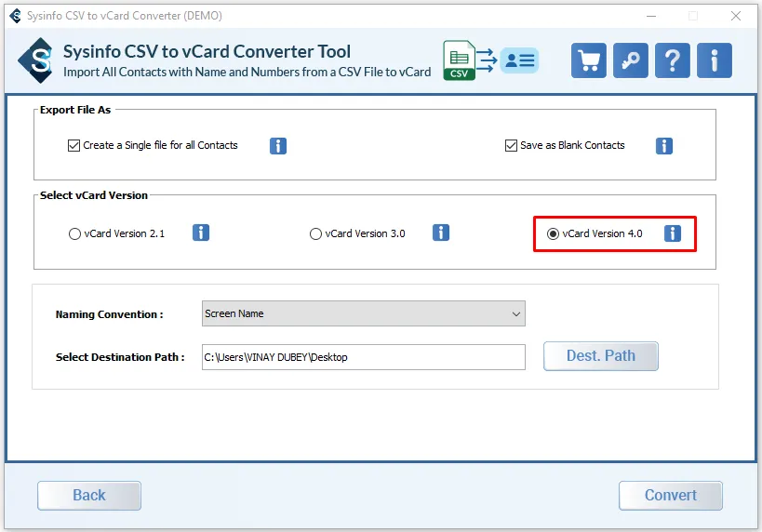Info icon beside Create a Single file

(x=278, y=146)
